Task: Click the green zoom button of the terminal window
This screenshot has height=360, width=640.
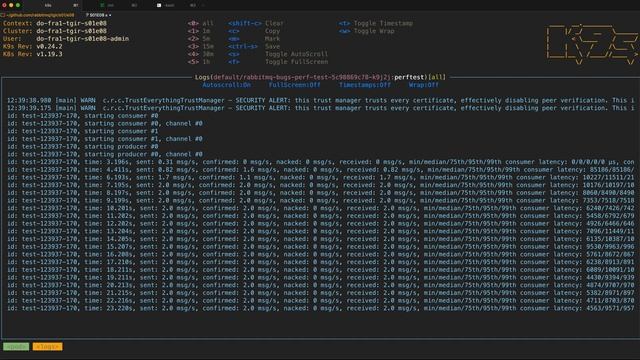Action: click(x=18, y=5)
